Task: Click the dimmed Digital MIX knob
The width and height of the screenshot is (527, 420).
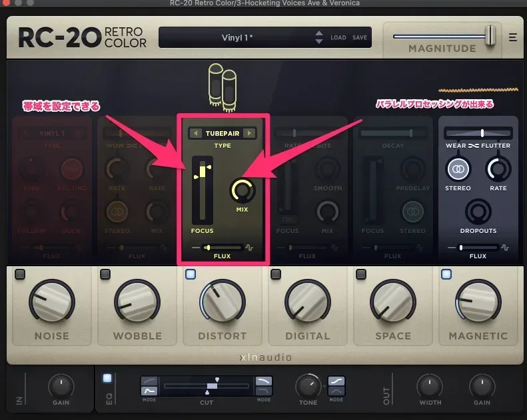Action: coord(328,212)
